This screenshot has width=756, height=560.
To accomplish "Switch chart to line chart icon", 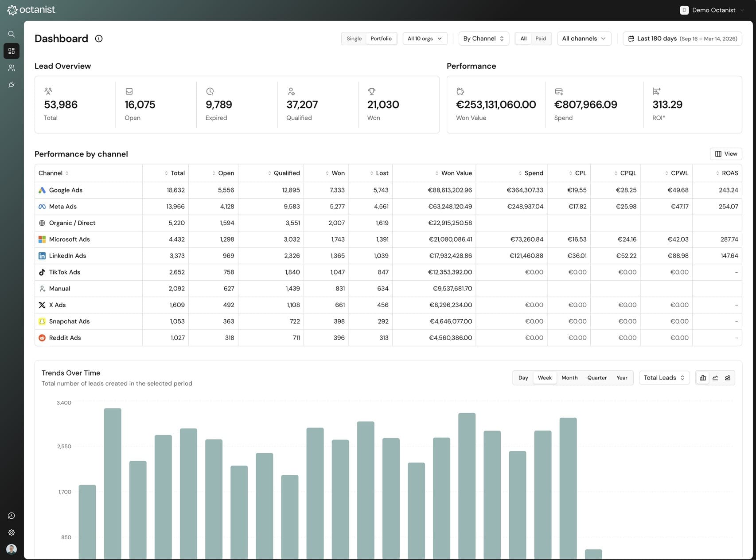I will [715, 378].
